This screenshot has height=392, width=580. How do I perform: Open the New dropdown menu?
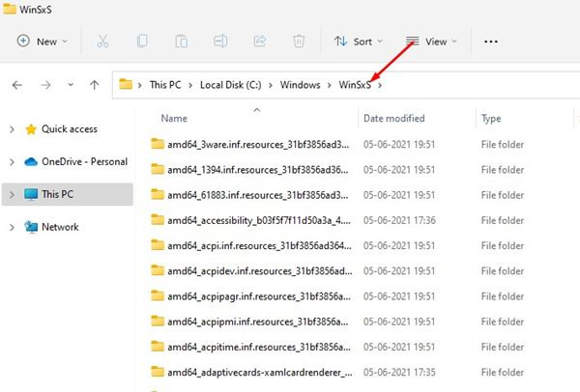43,41
